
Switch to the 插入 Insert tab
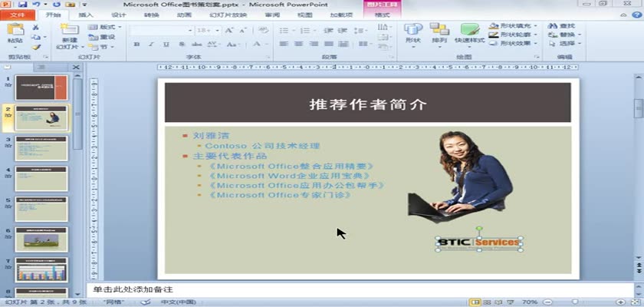click(86, 15)
